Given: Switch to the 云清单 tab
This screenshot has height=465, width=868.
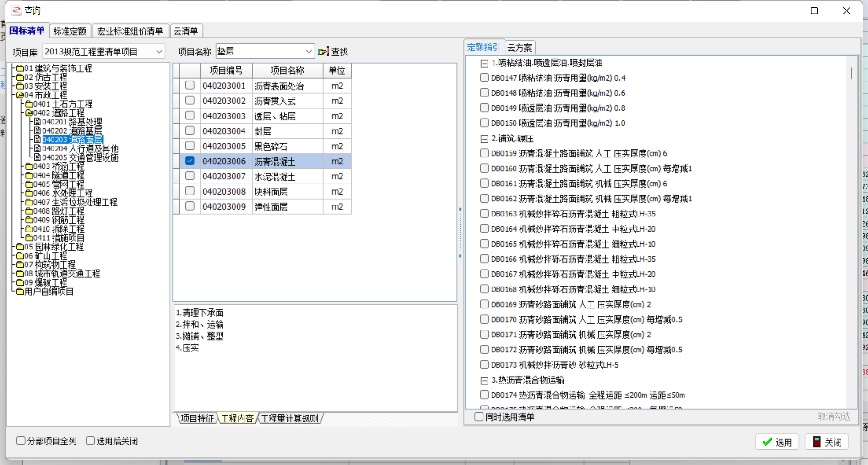Looking at the screenshot, I should coord(186,31).
